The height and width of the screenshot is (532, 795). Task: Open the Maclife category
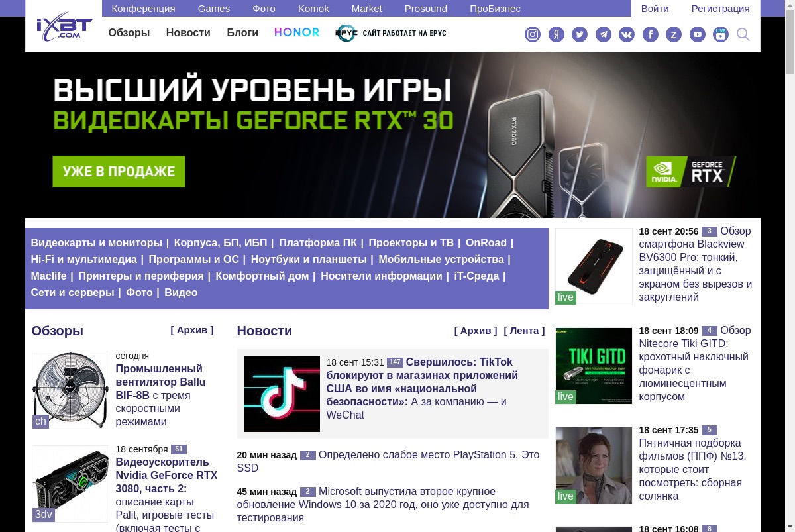[x=49, y=276]
